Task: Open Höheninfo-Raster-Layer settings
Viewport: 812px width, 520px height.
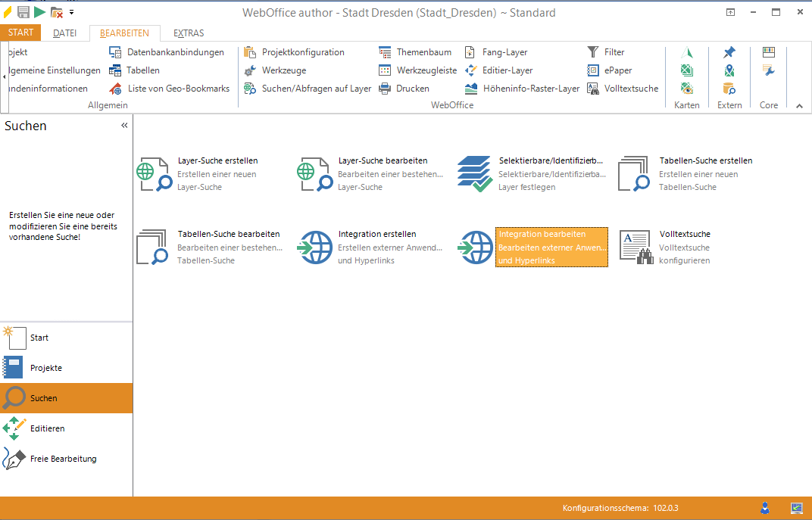Action: coord(522,89)
